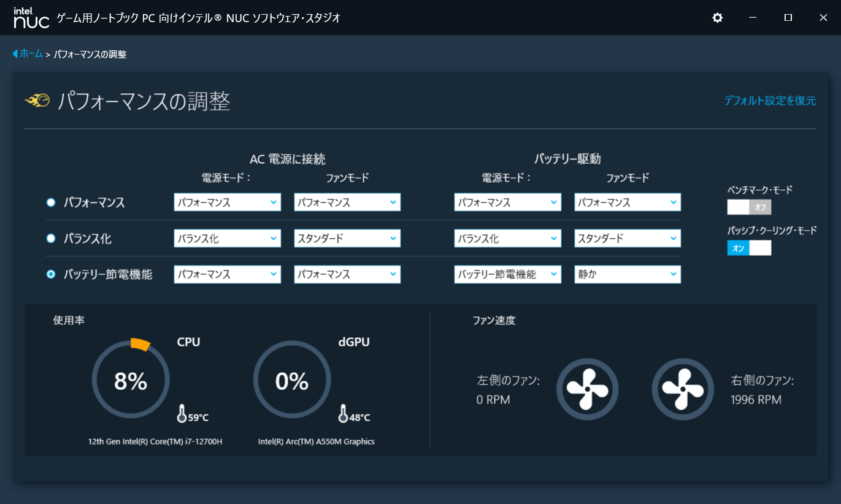Close the NUC Software Studio window
Viewport: 841px width, 504px height.
click(823, 18)
